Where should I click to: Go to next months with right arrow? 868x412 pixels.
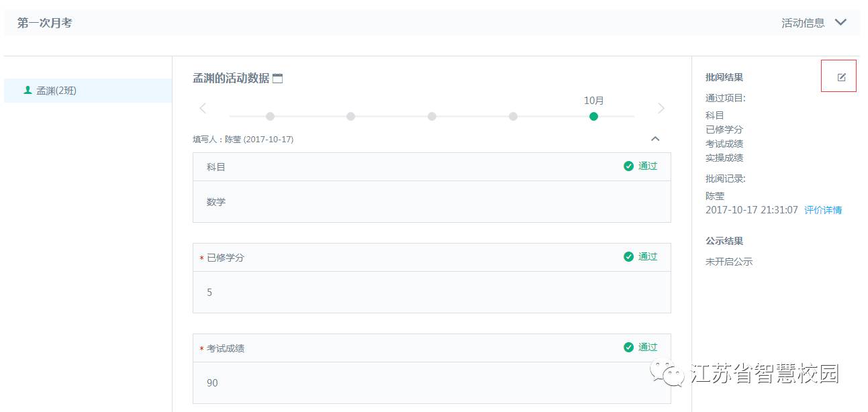click(661, 108)
